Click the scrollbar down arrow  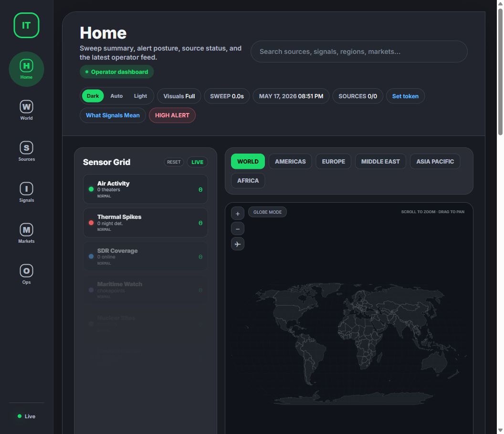pos(500,431)
